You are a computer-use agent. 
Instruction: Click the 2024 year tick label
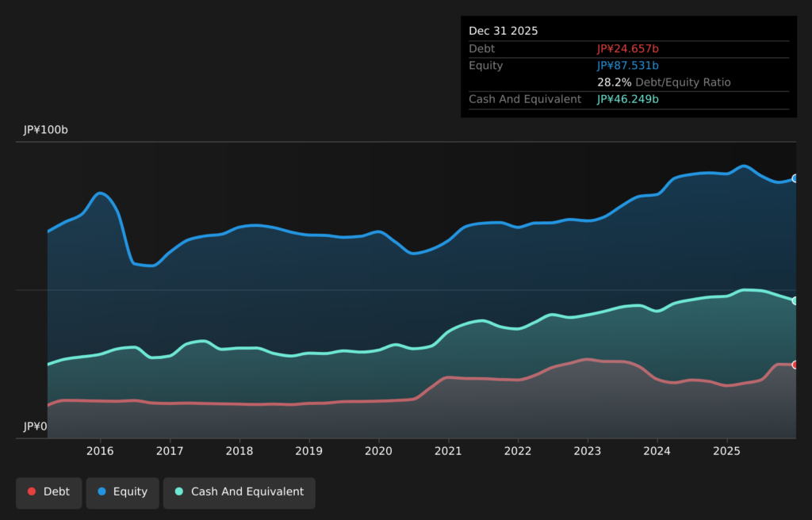pos(657,451)
